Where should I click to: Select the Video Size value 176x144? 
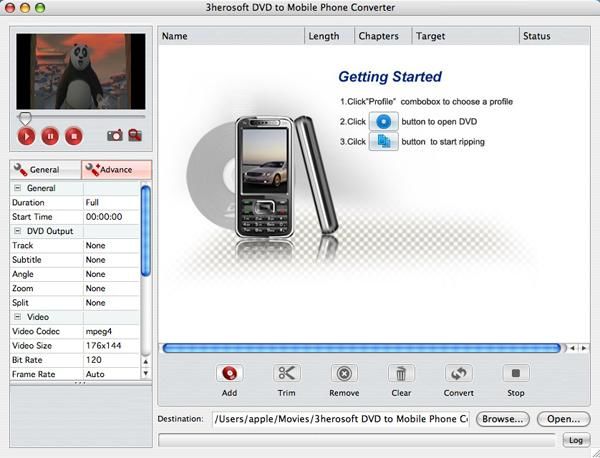pos(111,346)
